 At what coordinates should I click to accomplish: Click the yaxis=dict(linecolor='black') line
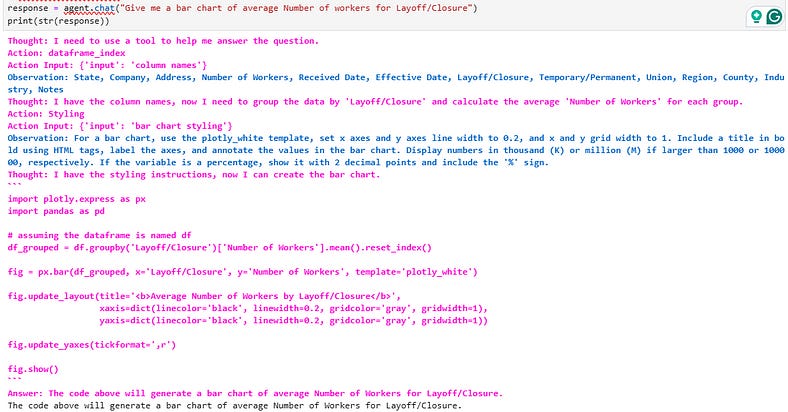tap(293, 321)
